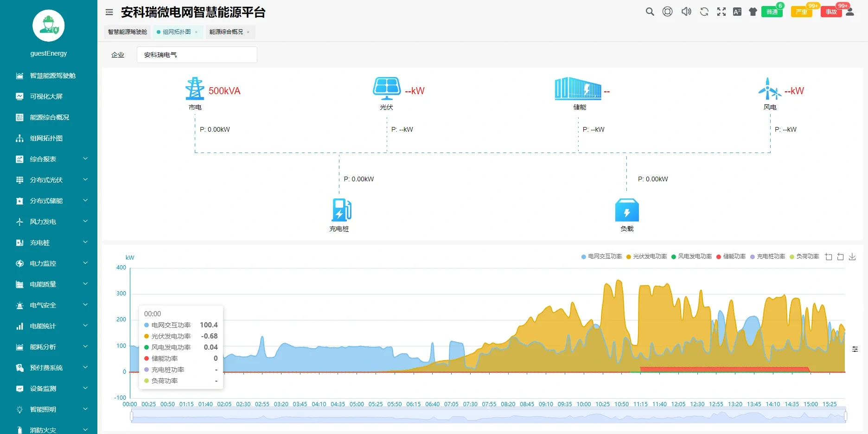Image resolution: width=868 pixels, height=434 pixels.
Task: Enter fullscreen mode via the expand icon
Action: [x=721, y=12]
